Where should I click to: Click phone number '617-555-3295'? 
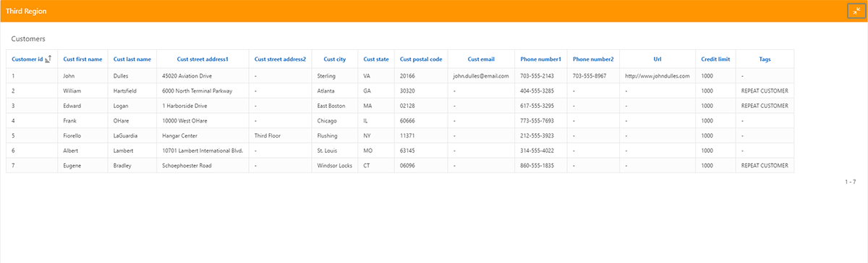point(537,106)
